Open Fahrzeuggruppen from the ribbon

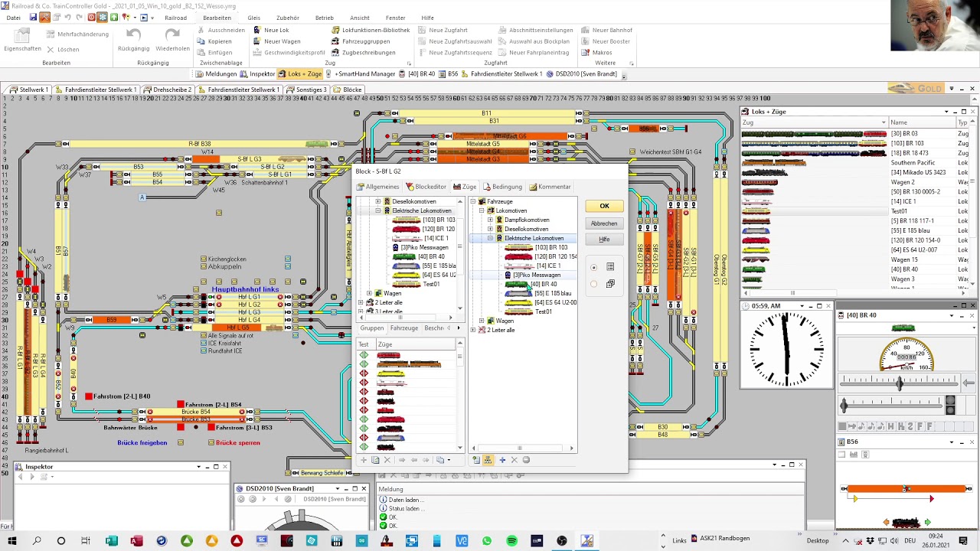(x=361, y=41)
